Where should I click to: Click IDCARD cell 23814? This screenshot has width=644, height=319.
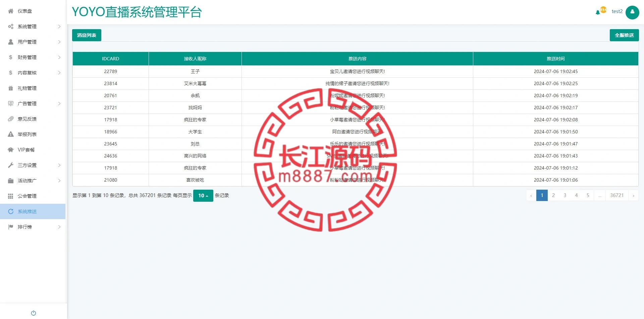pyautogui.click(x=111, y=83)
